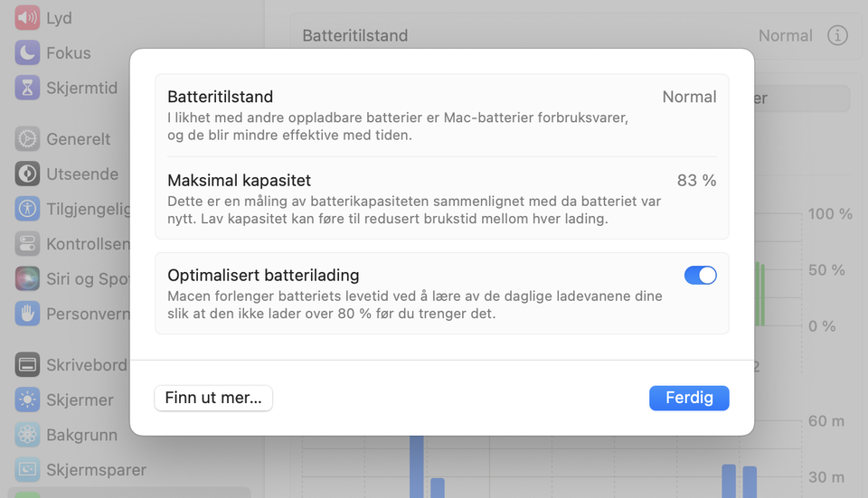Open the Siri og Spotlight icon
This screenshot has width=868, height=498.
(x=27, y=278)
